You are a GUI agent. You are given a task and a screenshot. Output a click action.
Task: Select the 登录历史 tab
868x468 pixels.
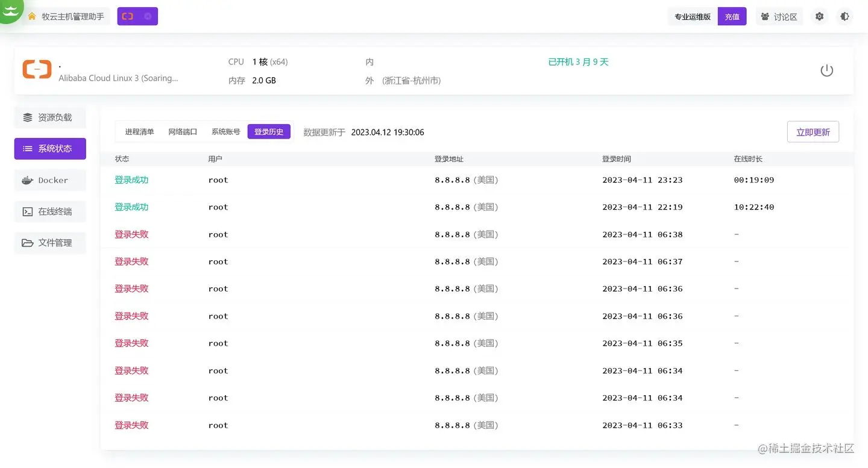coord(269,131)
